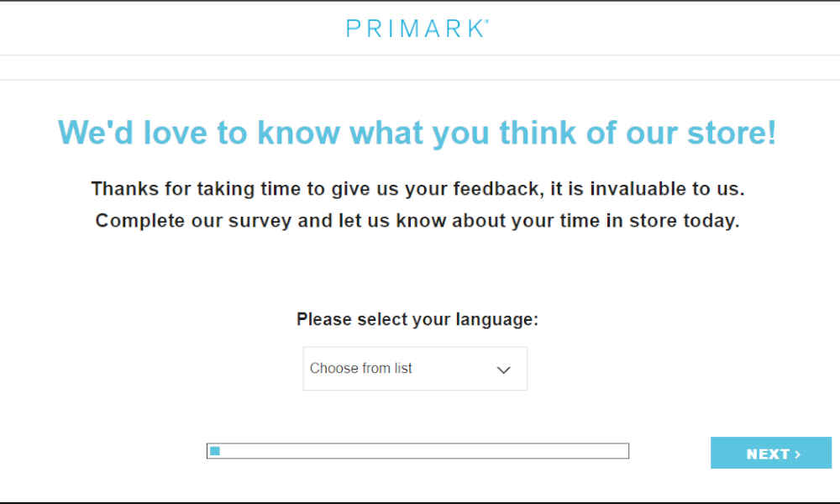
Task: Click the arrow icon on the NEXT button
Action: coord(797,454)
